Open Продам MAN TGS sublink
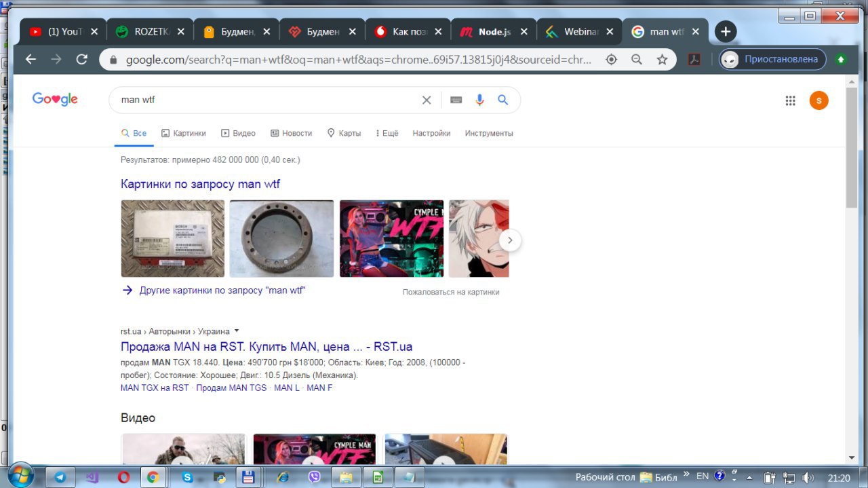 tap(231, 388)
